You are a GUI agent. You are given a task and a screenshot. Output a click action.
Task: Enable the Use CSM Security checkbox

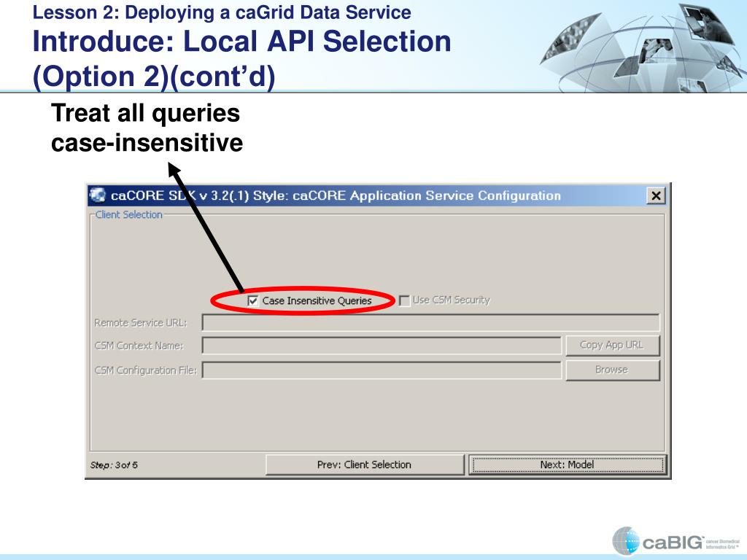404,301
